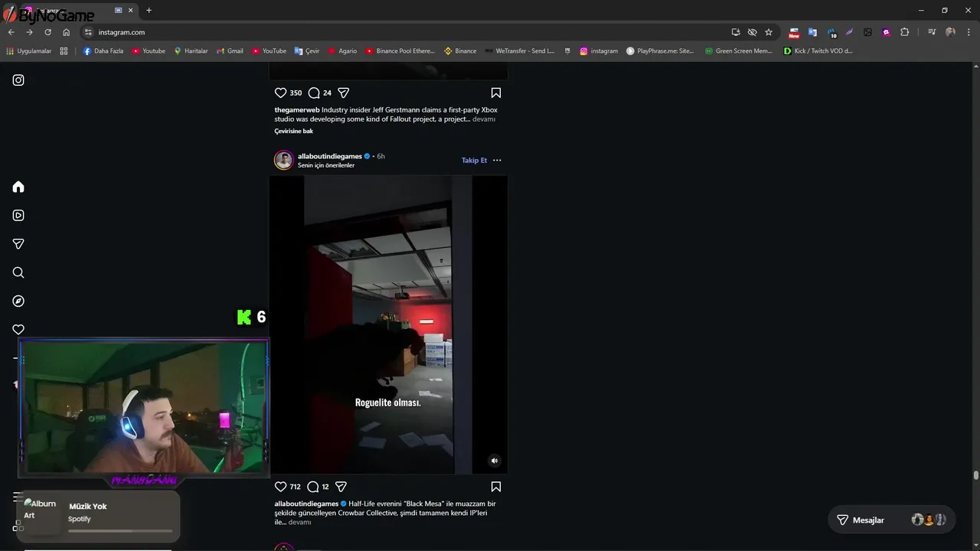Open more options on allaboutindiegames post
Image resolution: width=980 pixels, height=551 pixels.
tap(497, 160)
